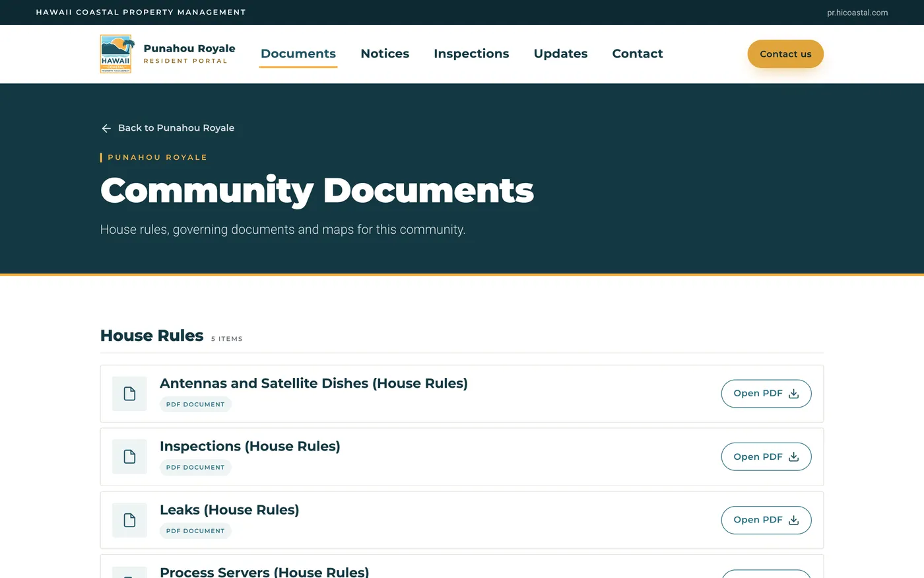Open PDF for Leaks (House Rules)
The image size is (924, 578).
[x=766, y=521]
